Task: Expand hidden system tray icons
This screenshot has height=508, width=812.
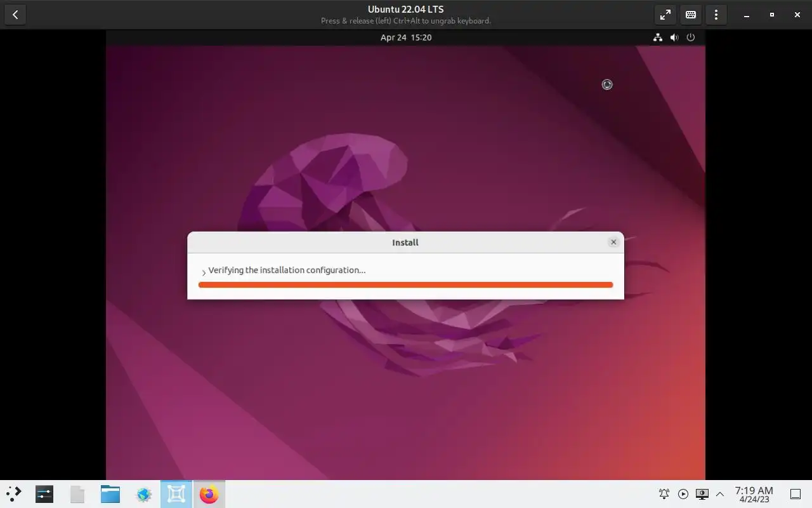Action: pyautogui.click(x=720, y=494)
